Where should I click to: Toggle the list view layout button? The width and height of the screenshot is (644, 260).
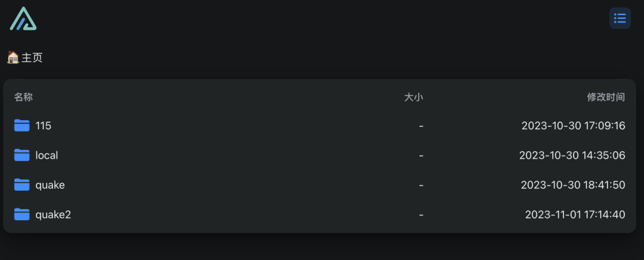pyautogui.click(x=619, y=18)
